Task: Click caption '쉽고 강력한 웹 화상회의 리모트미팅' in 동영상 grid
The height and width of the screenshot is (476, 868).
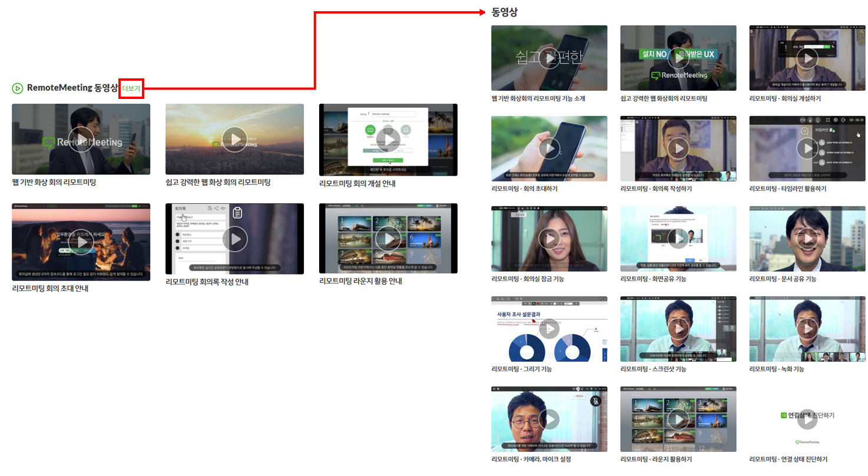Action: (x=664, y=98)
